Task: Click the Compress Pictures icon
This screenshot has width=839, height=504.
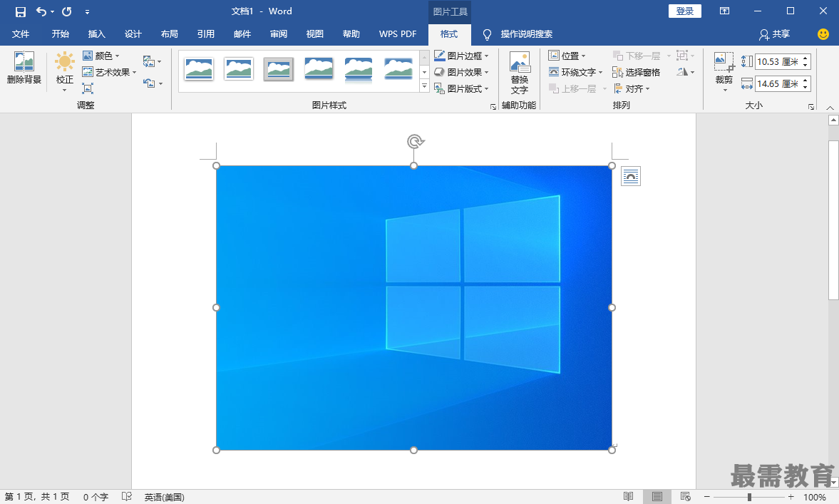Action: click(88, 88)
